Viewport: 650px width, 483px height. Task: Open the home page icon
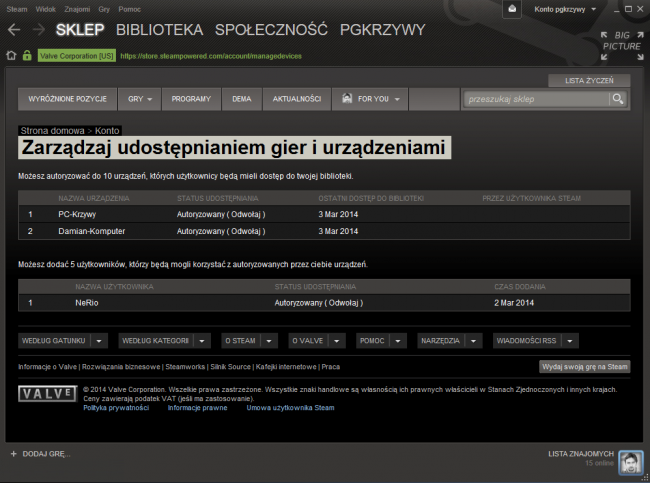click(11, 56)
